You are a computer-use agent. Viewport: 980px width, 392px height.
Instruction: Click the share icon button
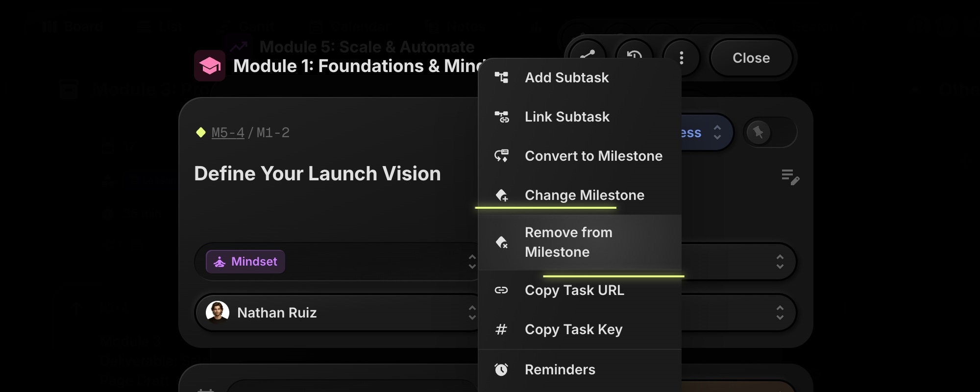point(587,52)
